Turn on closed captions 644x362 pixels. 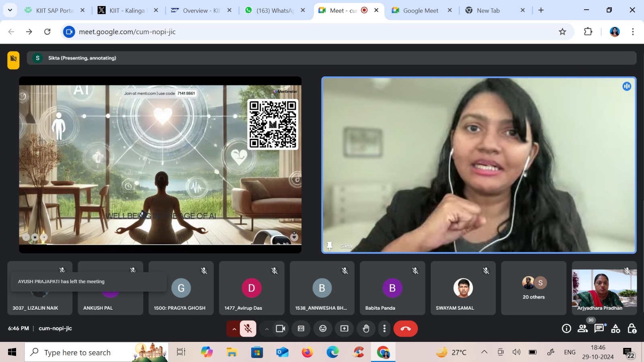tap(301, 329)
